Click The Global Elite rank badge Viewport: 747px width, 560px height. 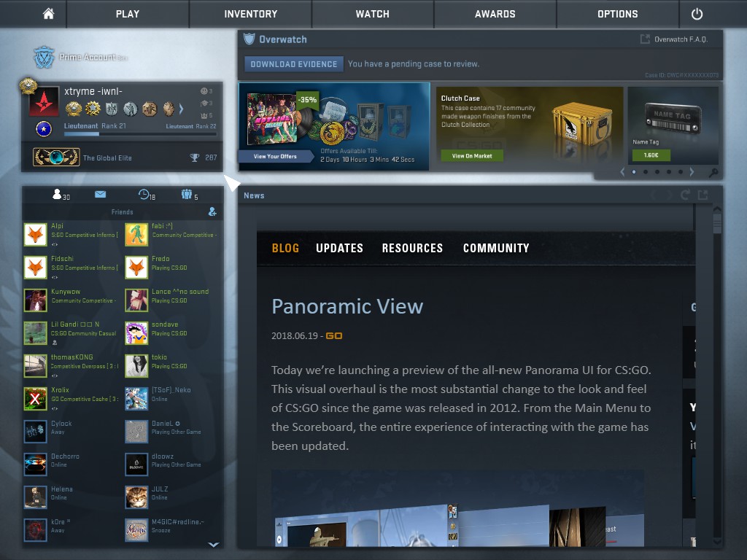pyautogui.click(x=56, y=157)
